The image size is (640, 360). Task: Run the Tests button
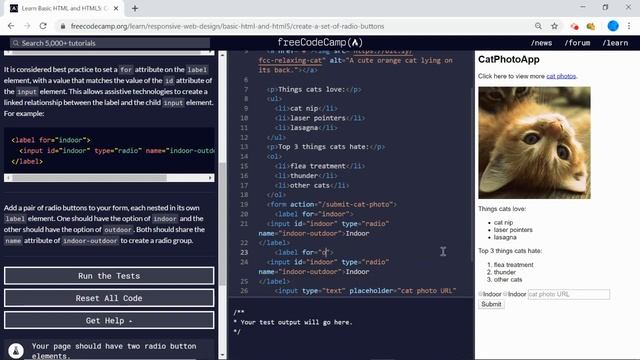[x=109, y=276]
